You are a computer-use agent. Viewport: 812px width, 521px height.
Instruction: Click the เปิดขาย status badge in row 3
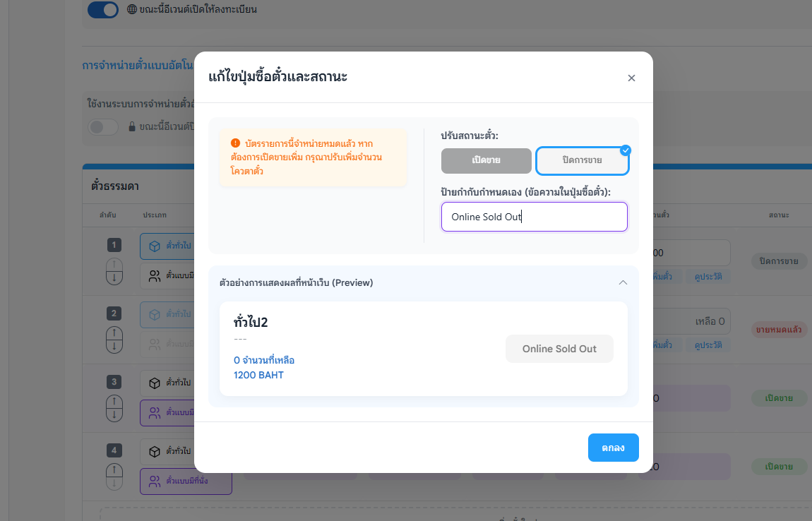(779, 397)
